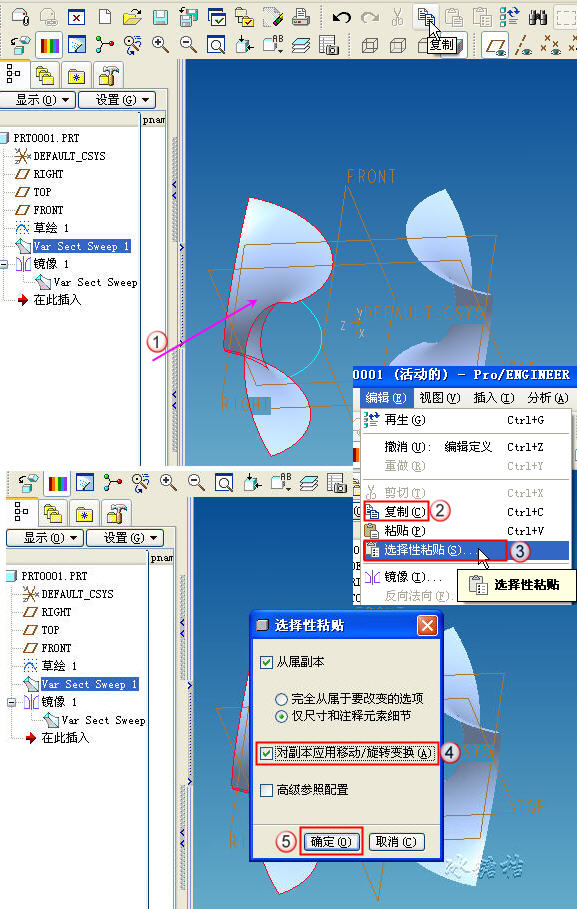This screenshot has width=577, height=909.
Task: Switch upper window to wireframe display
Action: tap(370, 45)
